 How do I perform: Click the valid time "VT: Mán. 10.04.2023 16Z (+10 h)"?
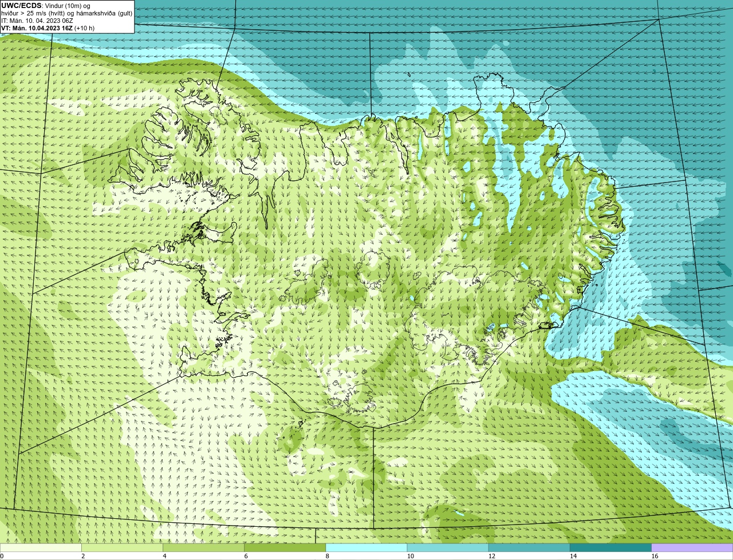pyautogui.click(x=48, y=28)
